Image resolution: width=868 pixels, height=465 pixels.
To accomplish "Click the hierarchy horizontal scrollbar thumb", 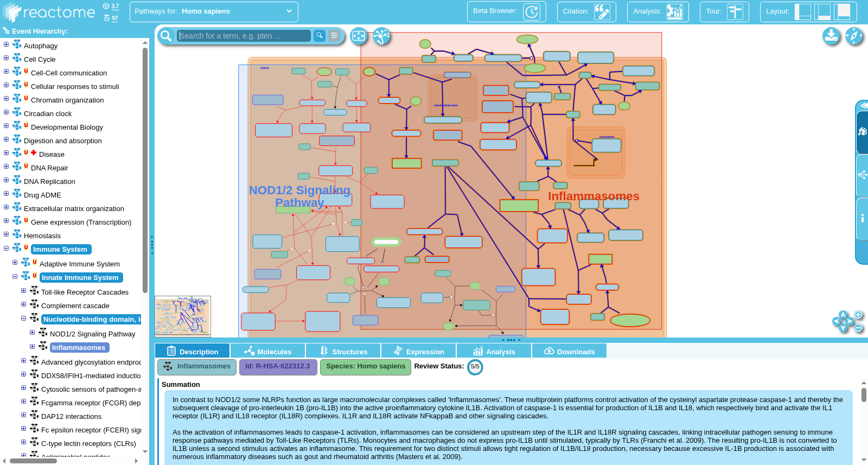I will tap(33, 461).
